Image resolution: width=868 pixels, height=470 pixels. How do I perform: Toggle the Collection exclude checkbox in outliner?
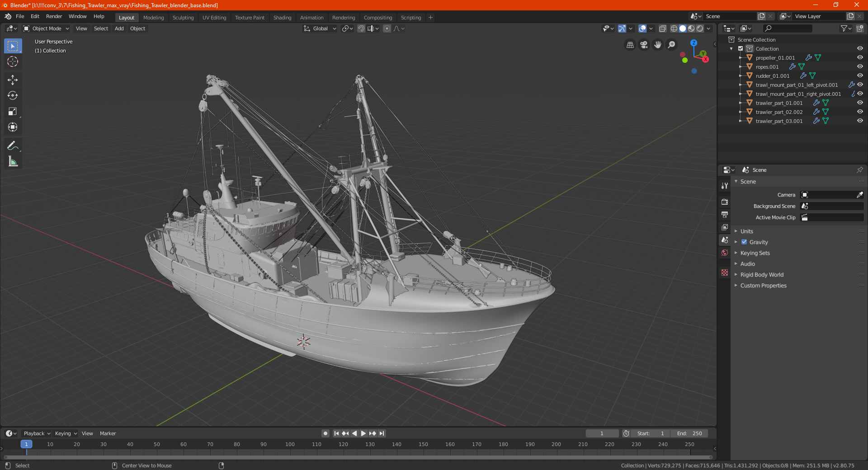pos(741,49)
